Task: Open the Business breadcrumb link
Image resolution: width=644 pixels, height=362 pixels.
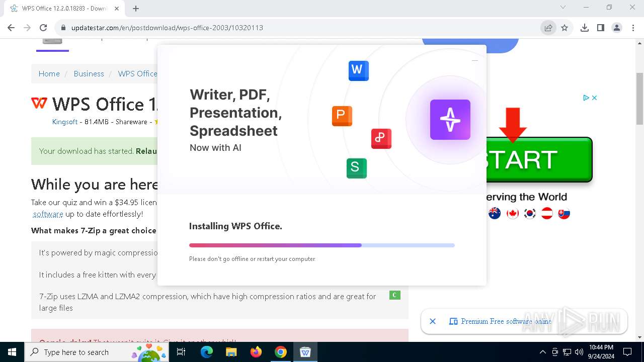Action: pos(89,73)
